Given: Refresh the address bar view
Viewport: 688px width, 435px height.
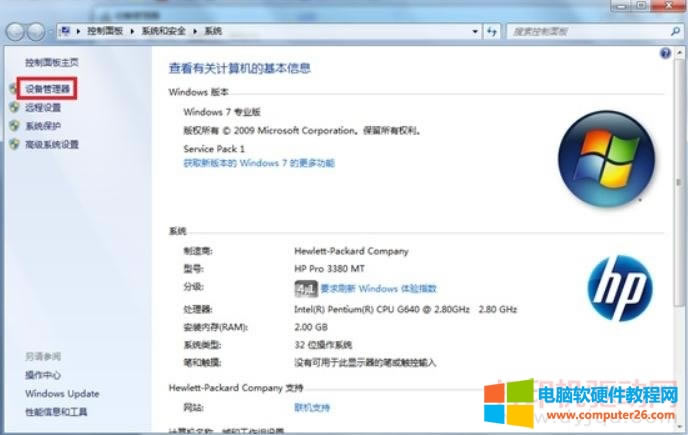Looking at the screenshot, I should point(492,31).
